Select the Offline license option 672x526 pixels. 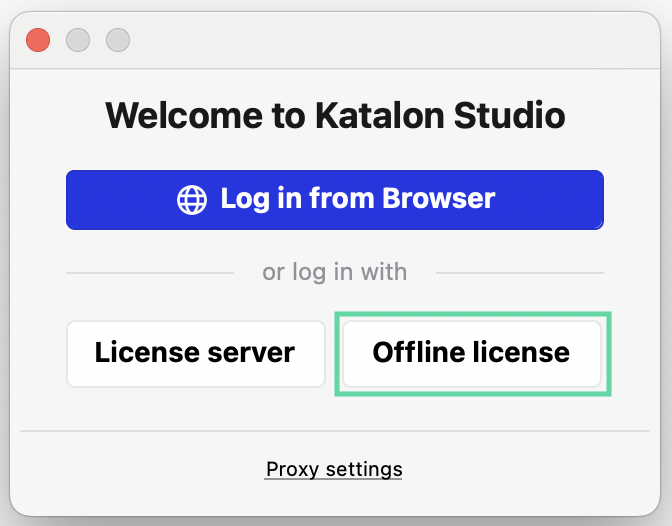tap(471, 353)
